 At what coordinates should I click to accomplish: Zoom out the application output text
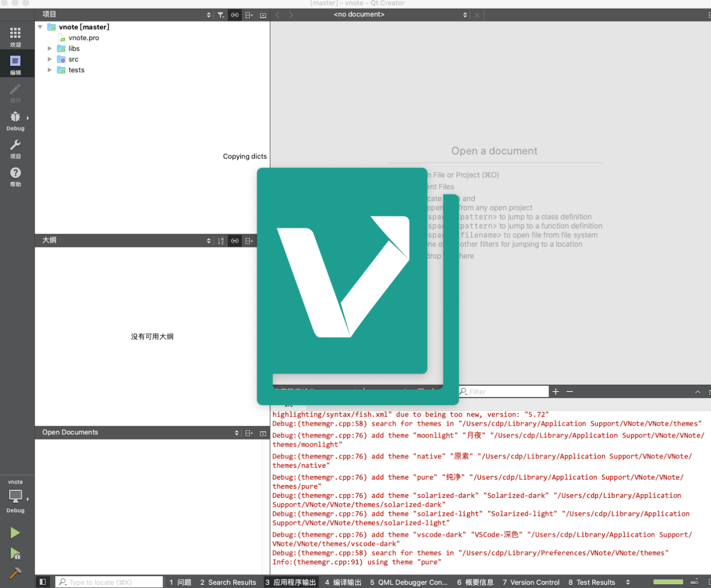point(570,392)
